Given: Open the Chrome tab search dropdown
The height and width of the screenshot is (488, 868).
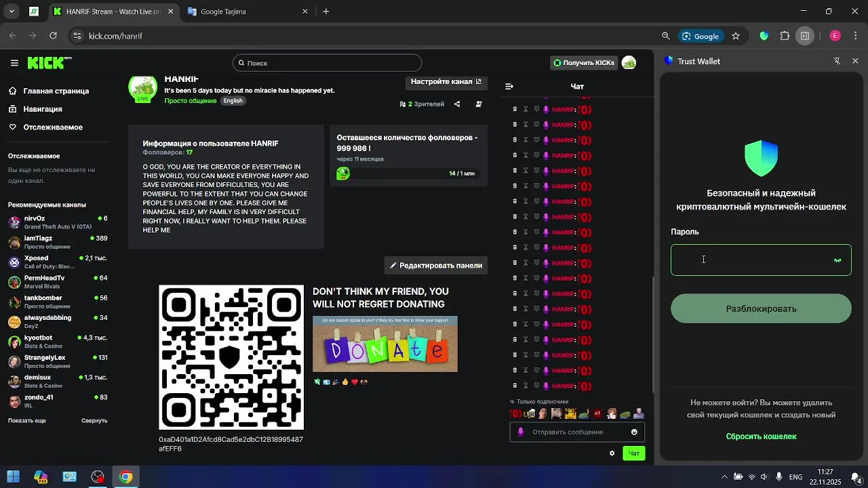Looking at the screenshot, I should pos(12,12).
